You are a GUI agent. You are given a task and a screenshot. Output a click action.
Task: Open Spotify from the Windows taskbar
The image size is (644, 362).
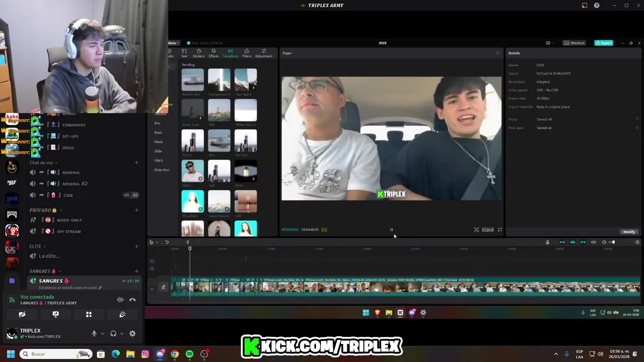[189, 354]
